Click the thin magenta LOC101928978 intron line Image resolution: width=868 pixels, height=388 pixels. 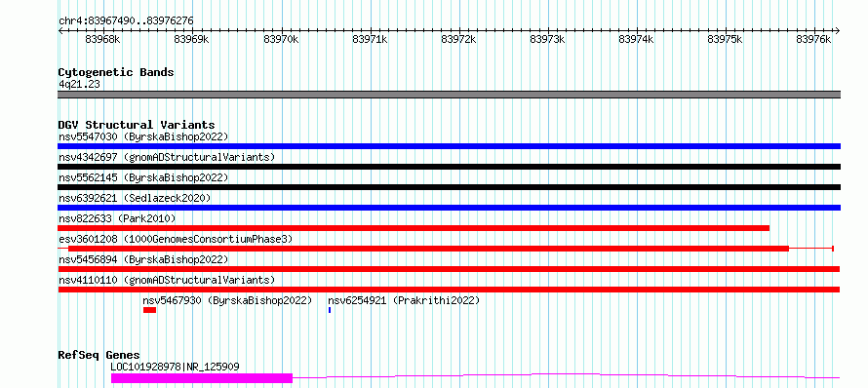pos(567,376)
